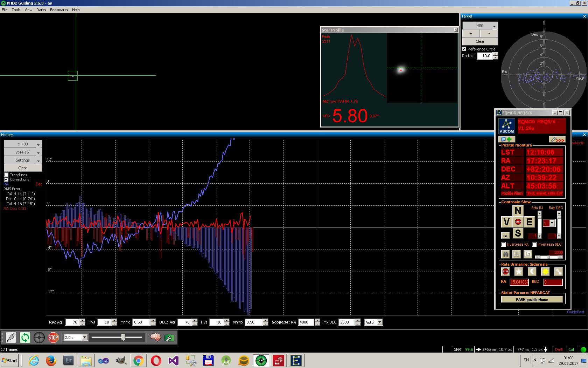Toggle the Reference Circle checkbox
Image resolution: width=588 pixels, height=368 pixels.
tap(464, 49)
